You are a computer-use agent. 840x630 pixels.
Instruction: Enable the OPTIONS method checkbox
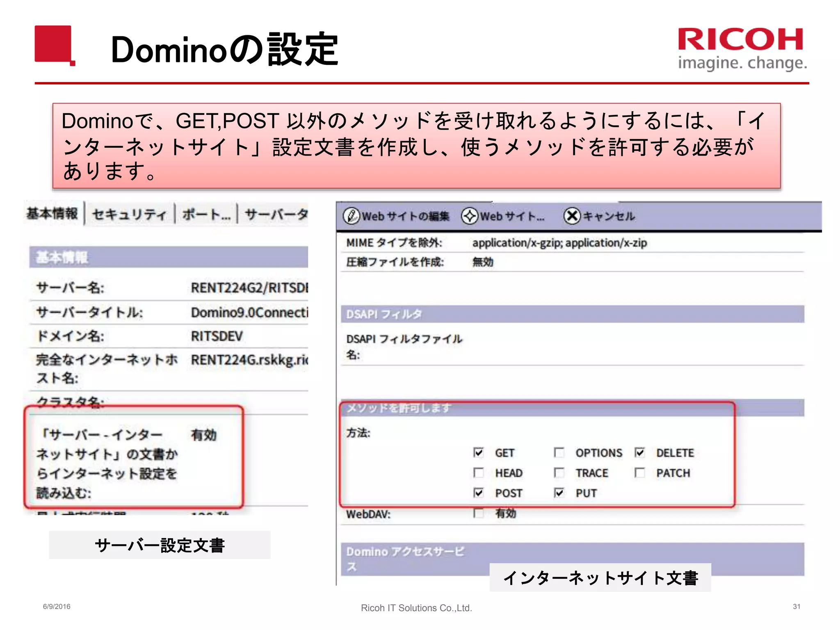coord(559,452)
